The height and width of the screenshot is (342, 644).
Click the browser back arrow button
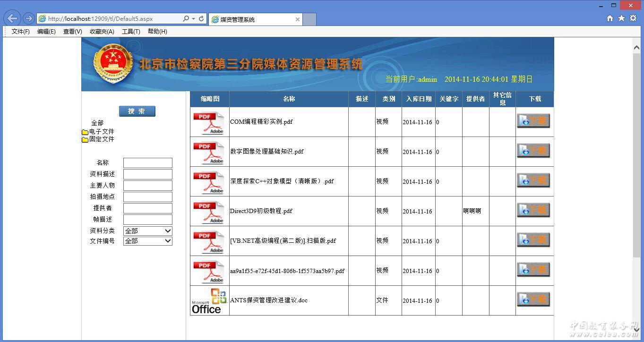point(12,18)
